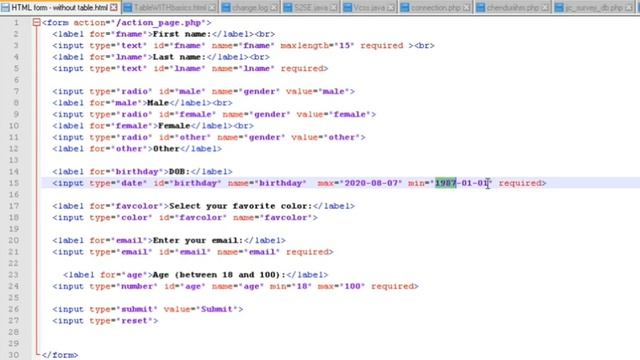640x360 pixels.
Task: Click the file icon on the connection.php tab
Action: pyautogui.click(x=404, y=8)
